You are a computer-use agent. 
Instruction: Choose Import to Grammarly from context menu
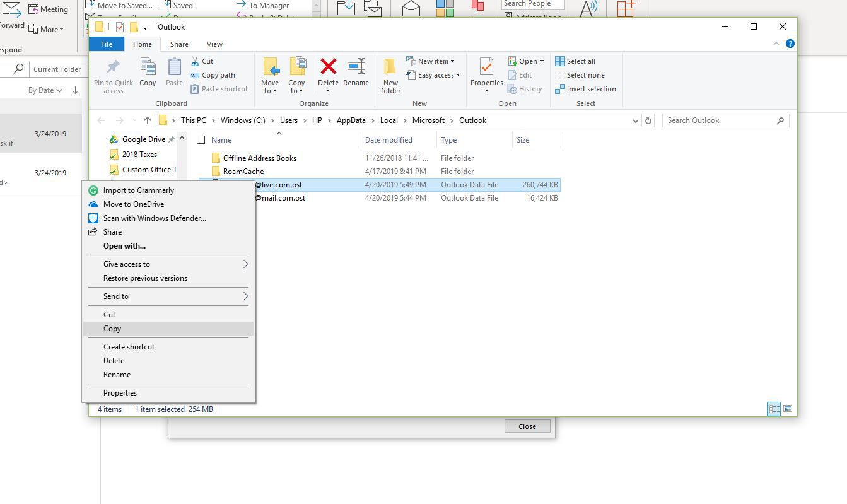pos(168,190)
